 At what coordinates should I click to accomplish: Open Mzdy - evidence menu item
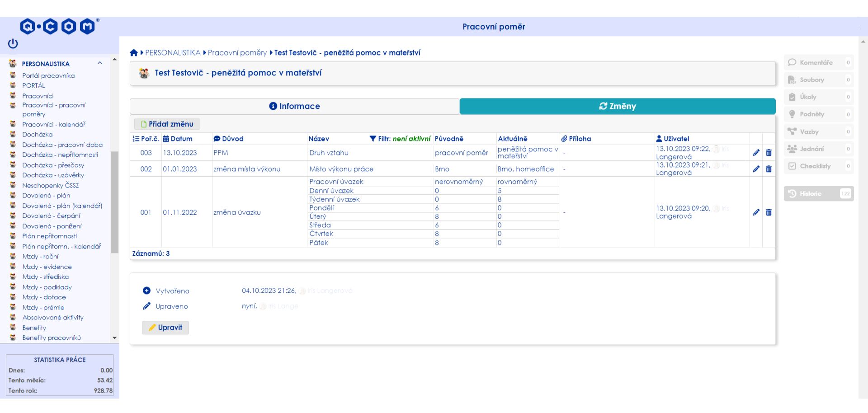[47, 267]
